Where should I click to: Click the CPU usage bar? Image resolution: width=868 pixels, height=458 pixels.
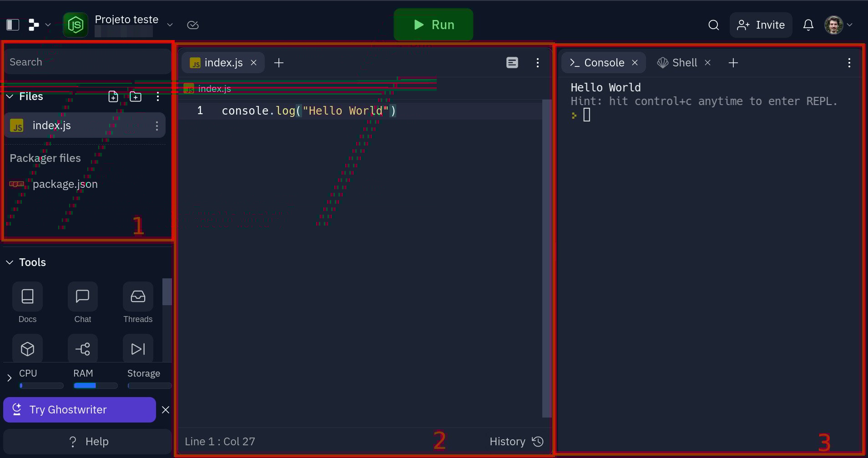(x=41, y=386)
